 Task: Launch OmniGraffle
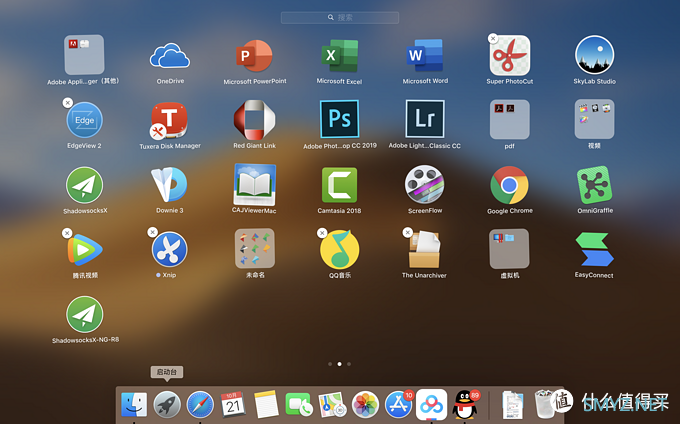pyautogui.click(x=594, y=185)
